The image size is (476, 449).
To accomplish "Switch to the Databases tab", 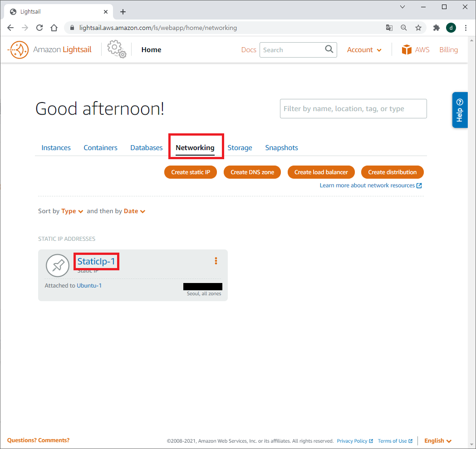I will pyautogui.click(x=146, y=148).
